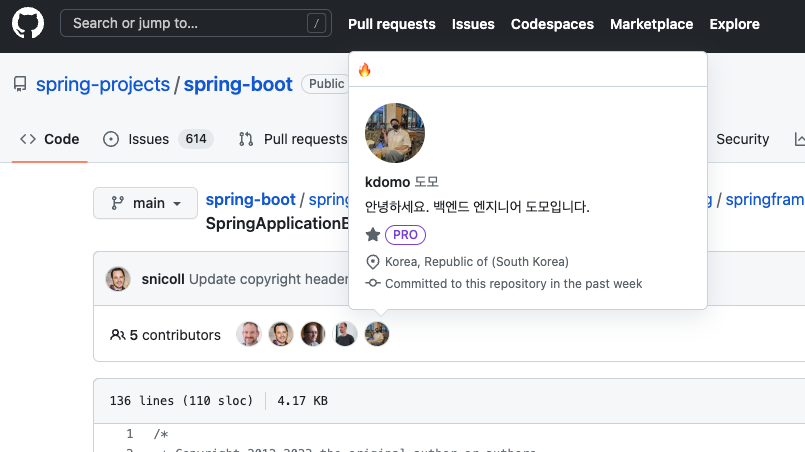Open the Insights graph icon tab
805x452 pixels.
(799, 139)
